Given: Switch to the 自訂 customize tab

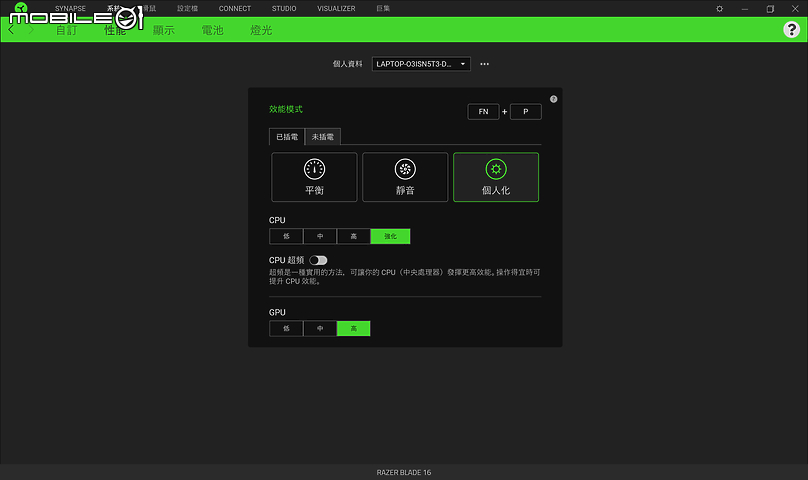Looking at the screenshot, I should click(66, 30).
